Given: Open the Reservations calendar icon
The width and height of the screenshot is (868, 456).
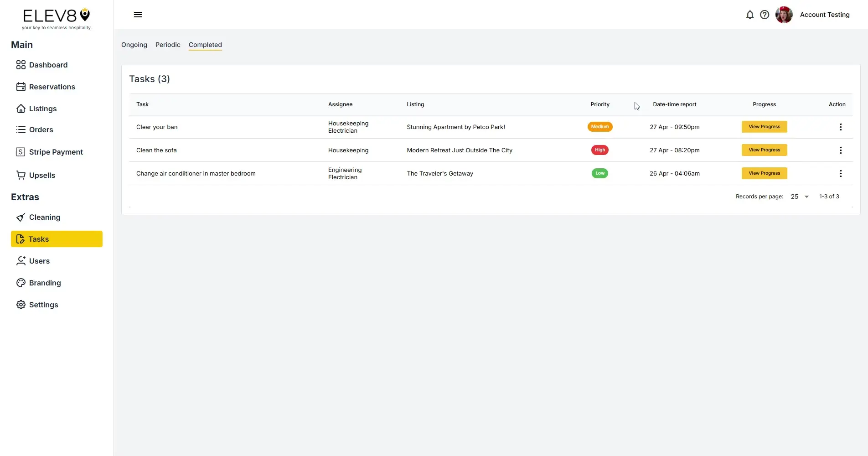Looking at the screenshot, I should pyautogui.click(x=21, y=87).
